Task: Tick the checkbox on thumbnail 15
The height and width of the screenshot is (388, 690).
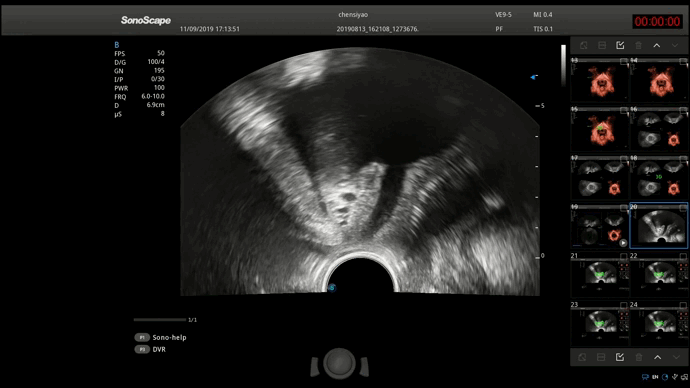Action: click(x=624, y=110)
